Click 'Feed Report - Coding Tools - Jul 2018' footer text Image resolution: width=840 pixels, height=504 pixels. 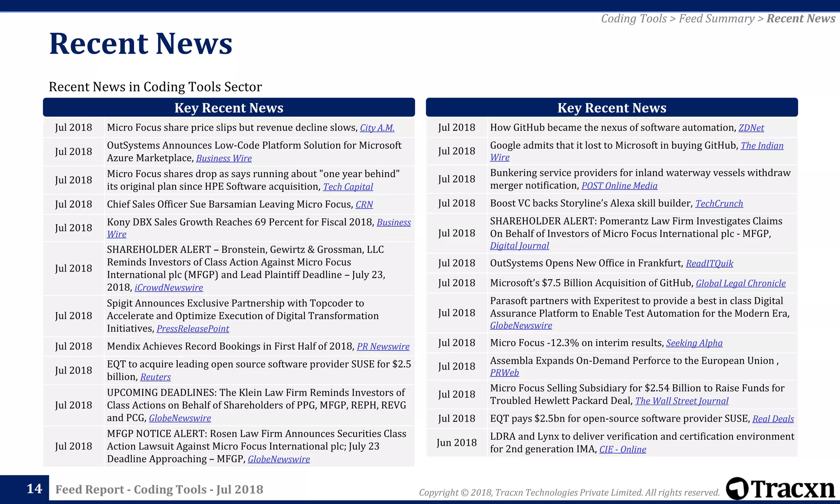pos(159,489)
